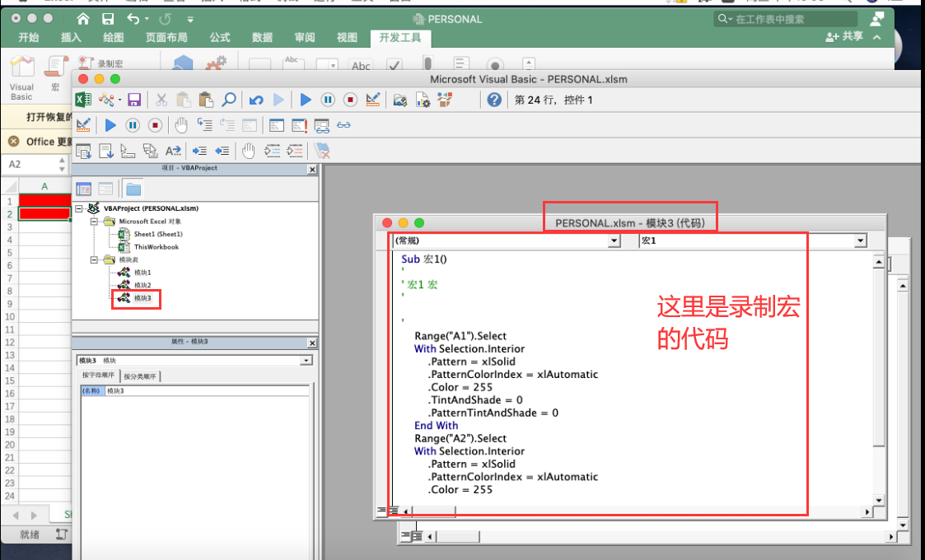Click the code line .TintAndShade = 0

[x=475, y=400]
